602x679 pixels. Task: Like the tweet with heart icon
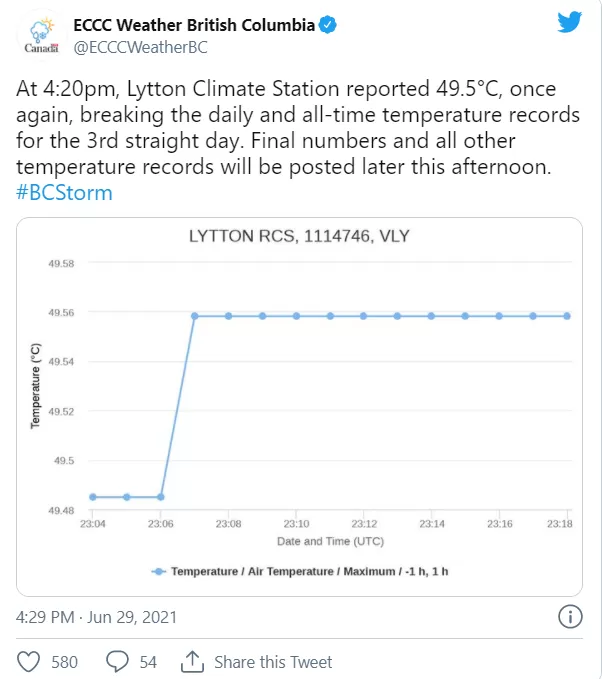click(29, 662)
